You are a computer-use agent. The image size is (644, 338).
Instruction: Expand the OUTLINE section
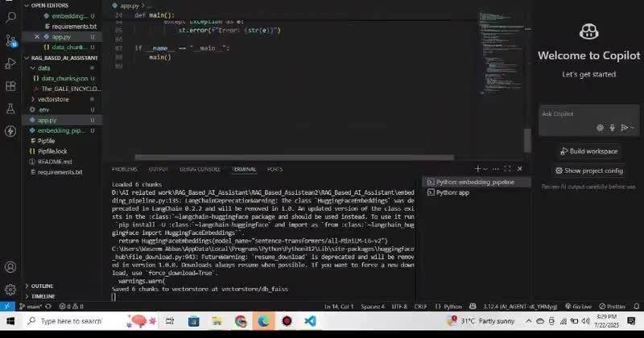click(x=39, y=286)
